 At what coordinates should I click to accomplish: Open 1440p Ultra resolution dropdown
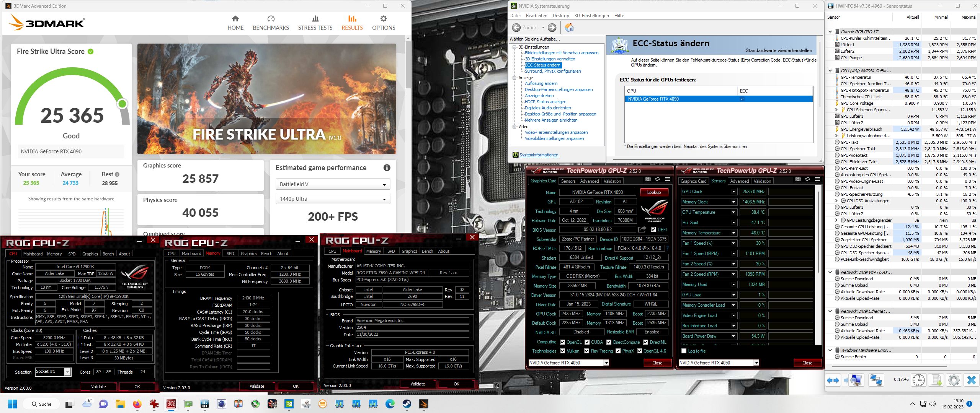pos(332,199)
